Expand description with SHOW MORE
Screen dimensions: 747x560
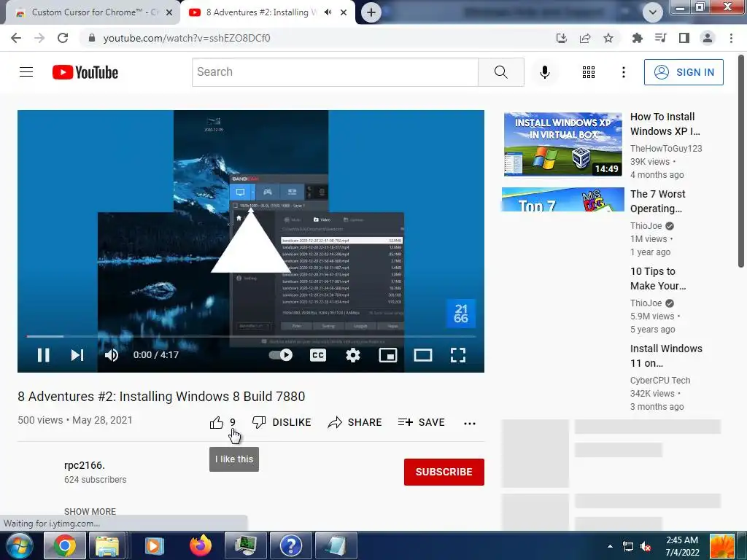[x=90, y=511]
